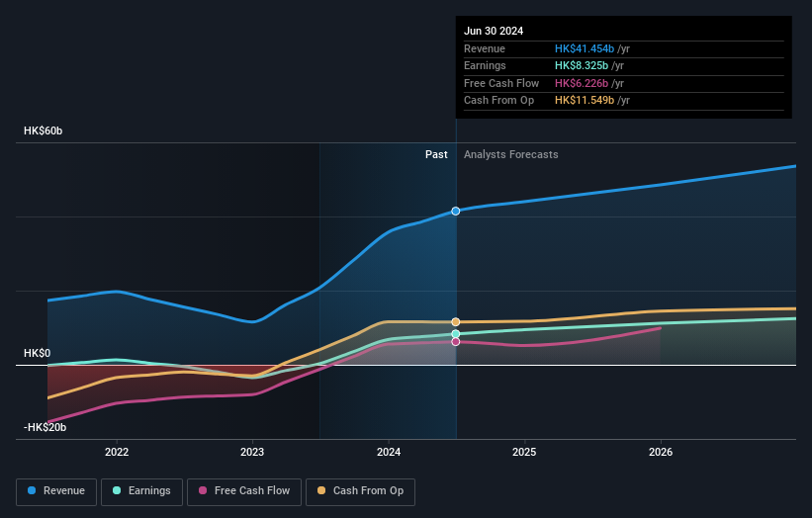The width and height of the screenshot is (812, 518).
Task: Click the orange Cash From Op data point
Action: tap(456, 322)
